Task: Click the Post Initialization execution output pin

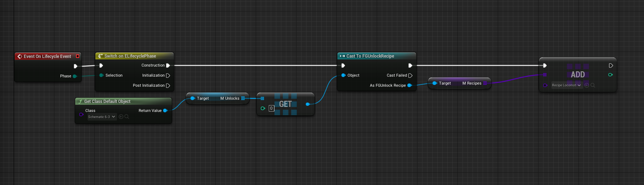Action: click(x=168, y=86)
